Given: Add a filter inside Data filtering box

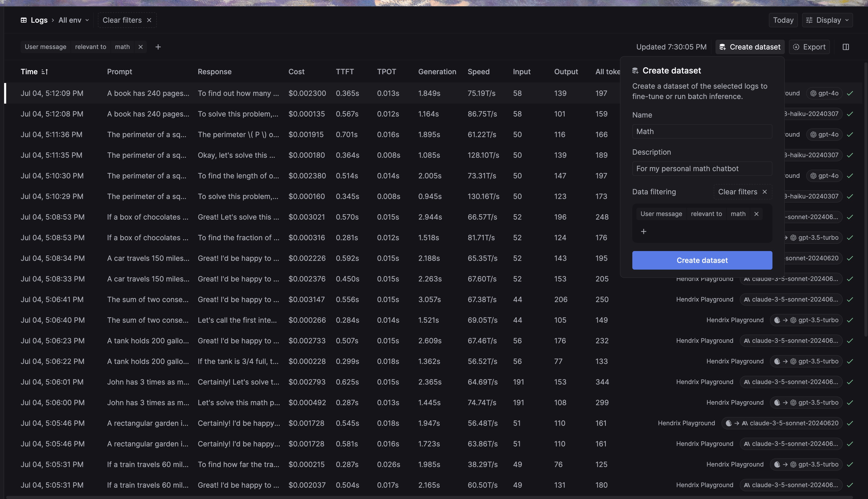Looking at the screenshot, I should pyautogui.click(x=643, y=232).
